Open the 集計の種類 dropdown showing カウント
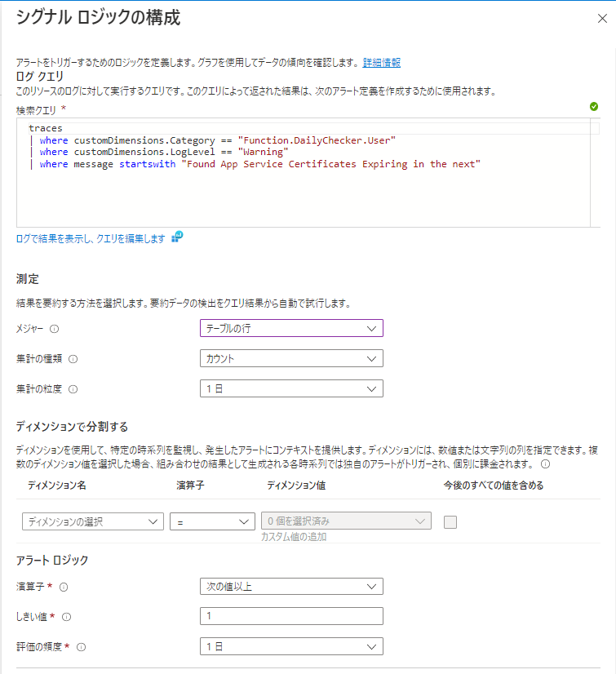This screenshot has width=616, height=674. pyautogui.click(x=291, y=358)
